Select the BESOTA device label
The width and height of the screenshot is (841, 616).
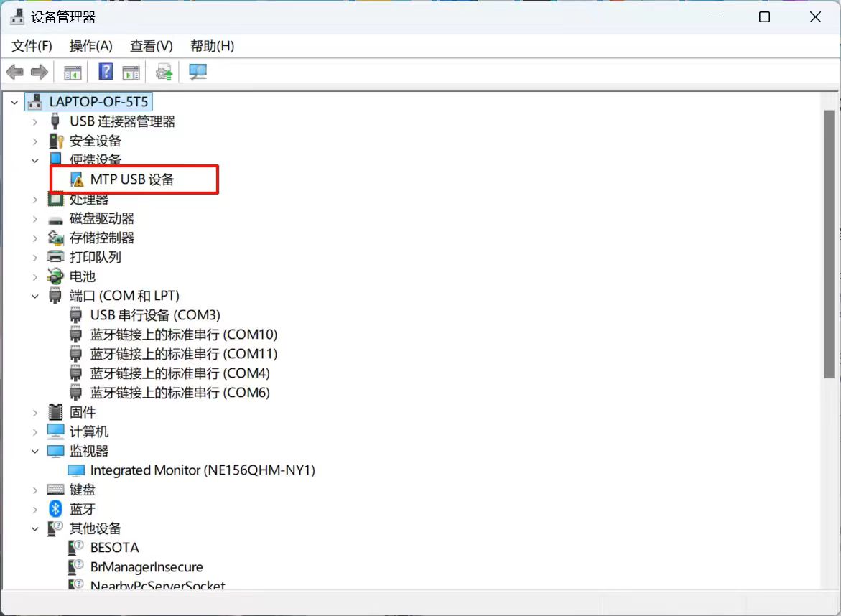point(114,547)
